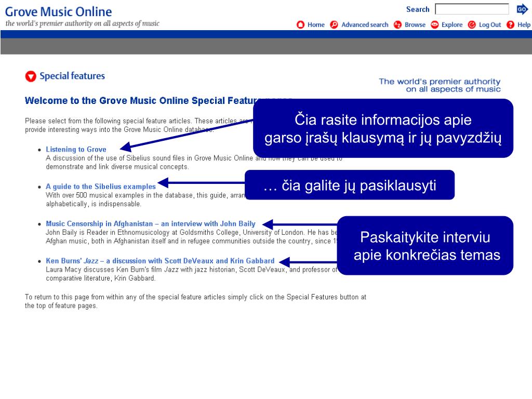Click the Search label text
Screen dimensions: 532x399
418,9
